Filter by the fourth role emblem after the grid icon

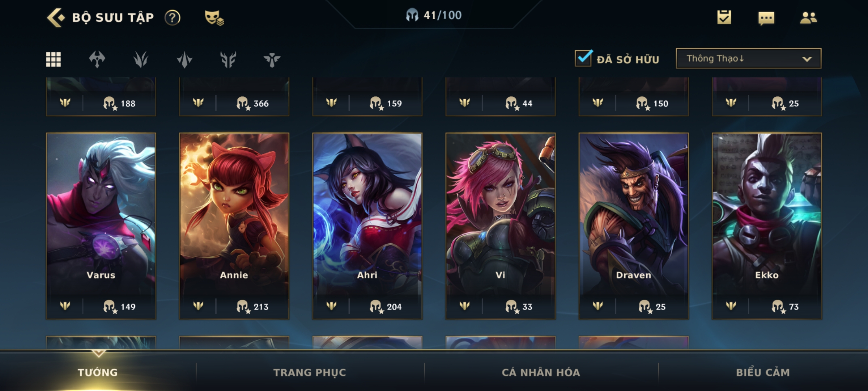(x=228, y=59)
